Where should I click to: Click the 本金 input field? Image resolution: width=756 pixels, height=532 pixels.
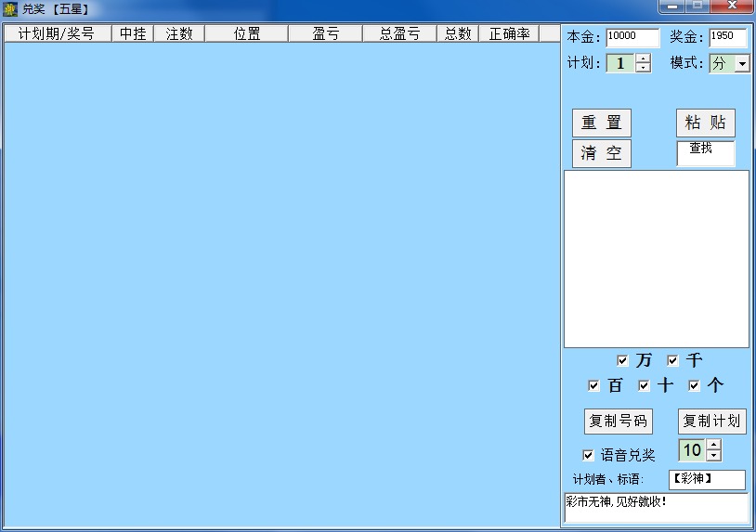pyautogui.click(x=632, y=37)
